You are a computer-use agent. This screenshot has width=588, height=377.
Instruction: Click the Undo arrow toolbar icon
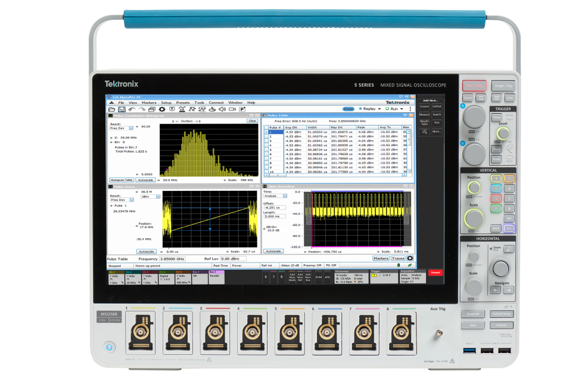132,109
